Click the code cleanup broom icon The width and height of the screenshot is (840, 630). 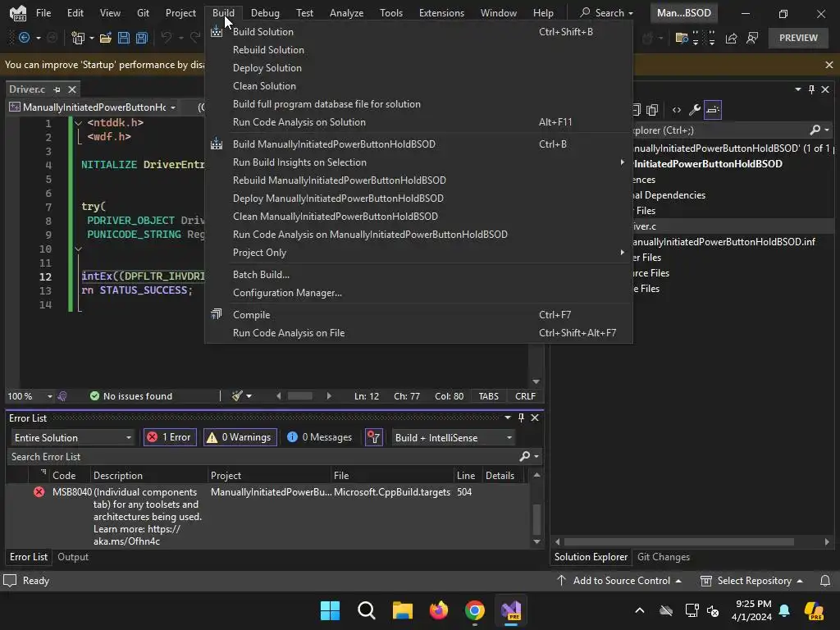click(237, 396)
